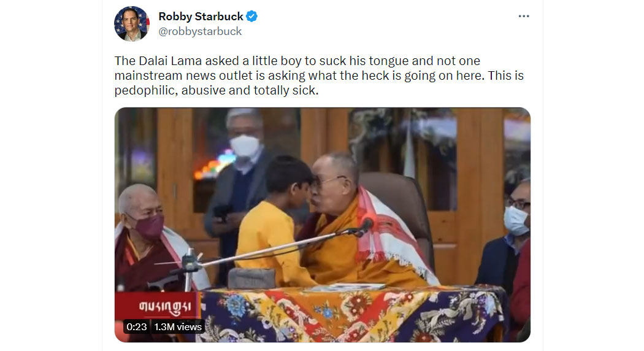
Task: Click the standing man's white face mask
Action: coord(244,146)
